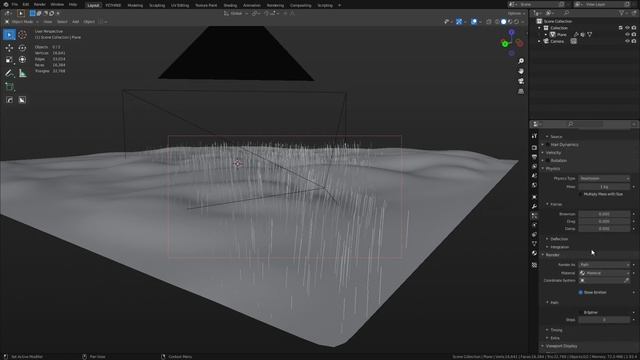Click the pan view hand icon
The height and width of the screenshot is (360, 640).
[521, 71]
